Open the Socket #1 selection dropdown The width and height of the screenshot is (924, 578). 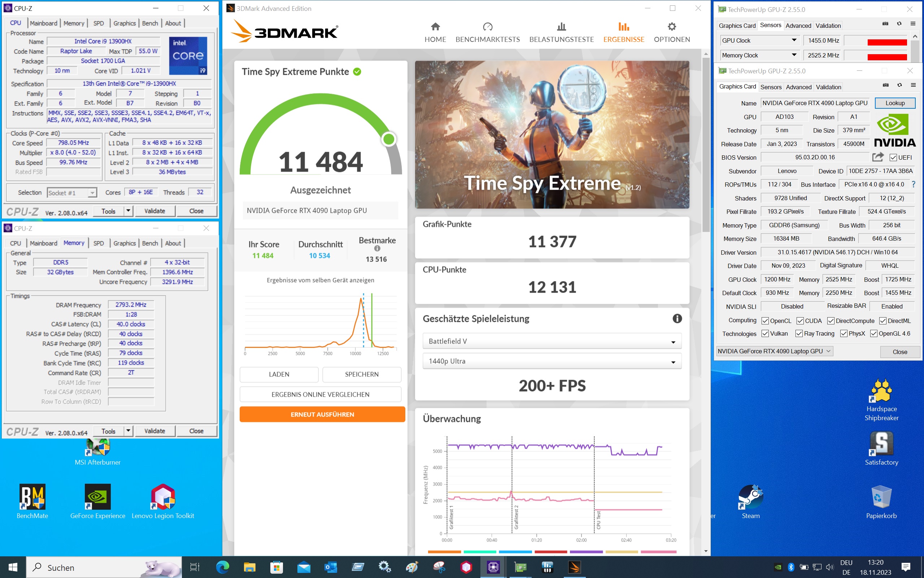pos(72,193)
